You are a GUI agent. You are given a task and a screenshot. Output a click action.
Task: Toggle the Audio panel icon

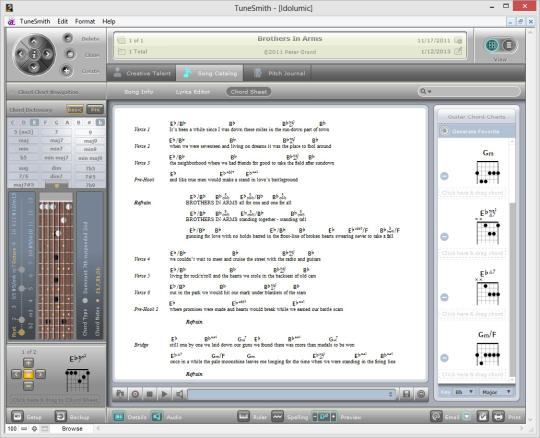click(157, 417)
